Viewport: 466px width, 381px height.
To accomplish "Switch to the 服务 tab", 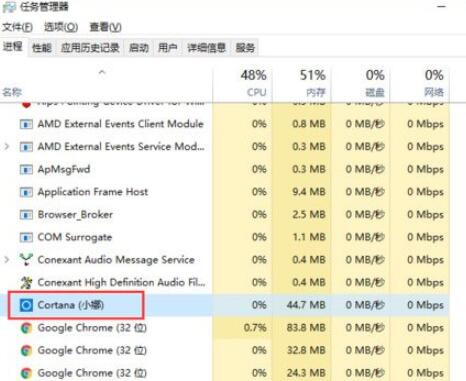I will pos(245,48).
